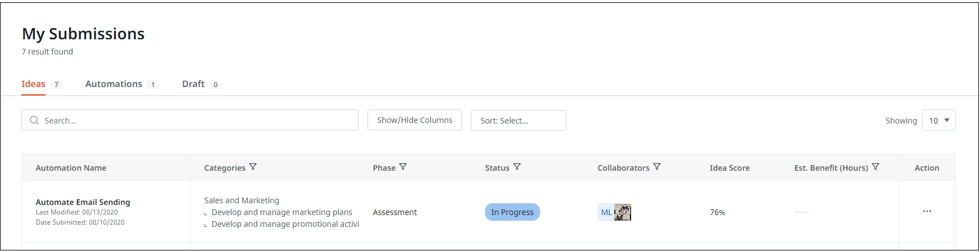Click Show/Hide Columns button
Screen dimensions: 980x251
[x=415, y=120]
